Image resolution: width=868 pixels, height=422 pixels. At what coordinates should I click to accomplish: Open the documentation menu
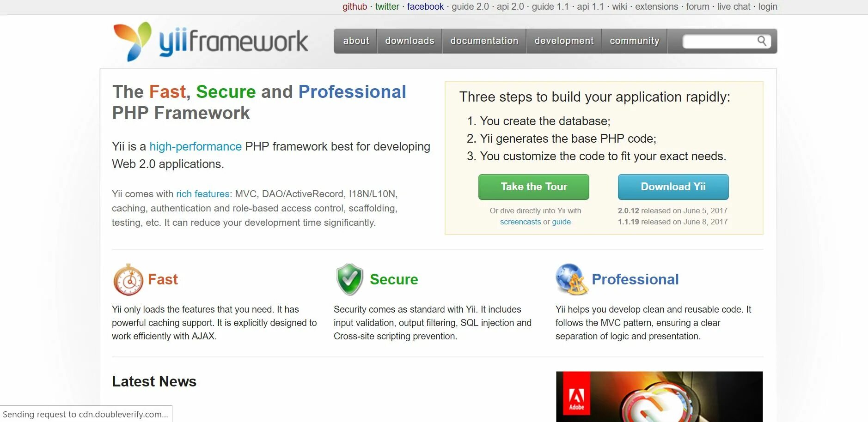coord(484,41)
